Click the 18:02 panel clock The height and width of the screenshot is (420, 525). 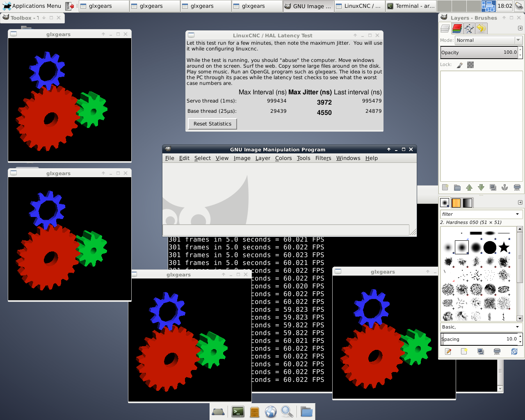coord(504,6)
